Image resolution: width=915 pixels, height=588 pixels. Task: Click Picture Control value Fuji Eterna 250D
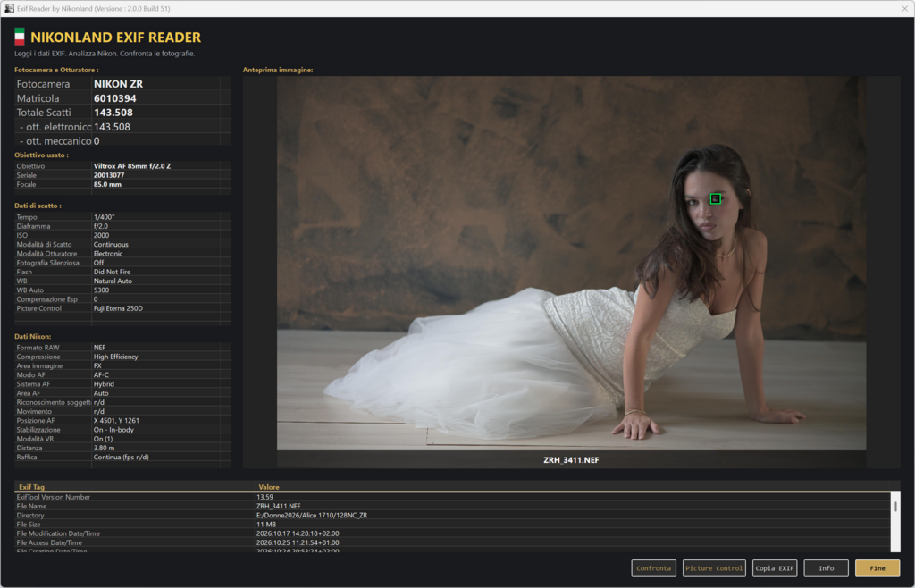(x=118, y=308)
